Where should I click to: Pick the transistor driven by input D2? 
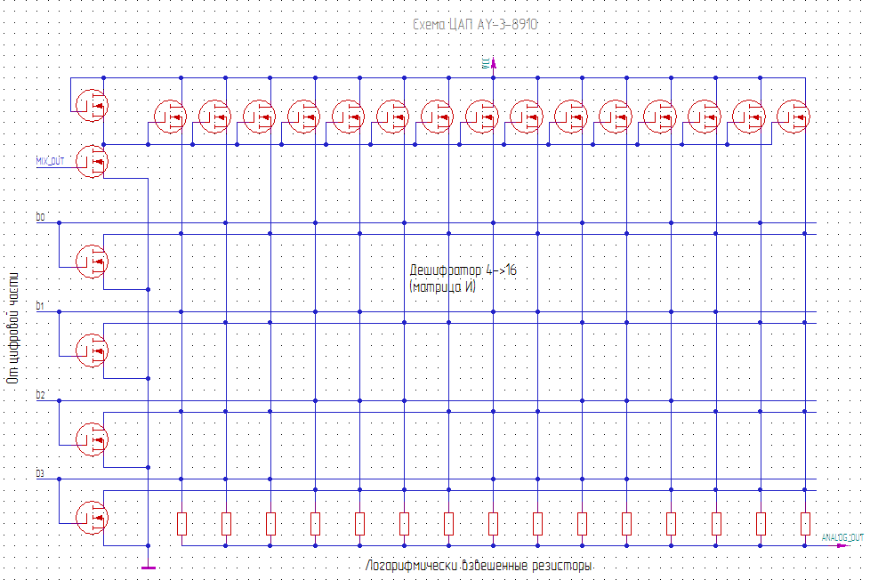[x=93, y=438]
